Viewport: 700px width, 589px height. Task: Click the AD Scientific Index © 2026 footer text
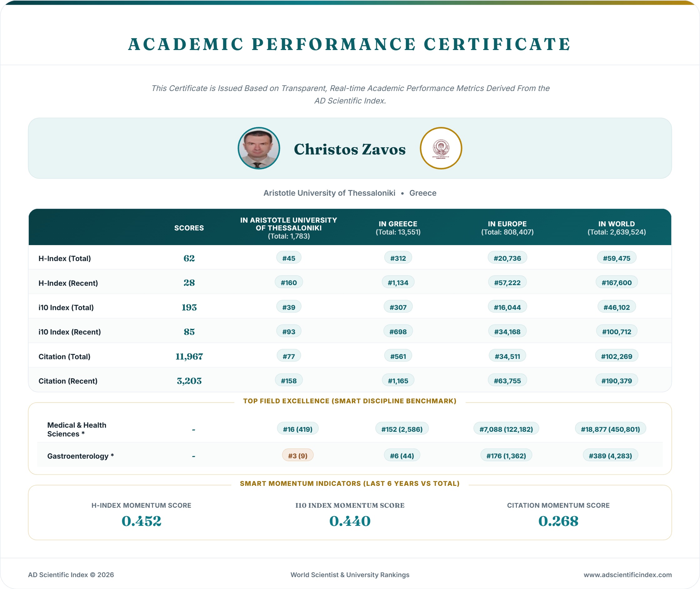(x=71, y=575)
